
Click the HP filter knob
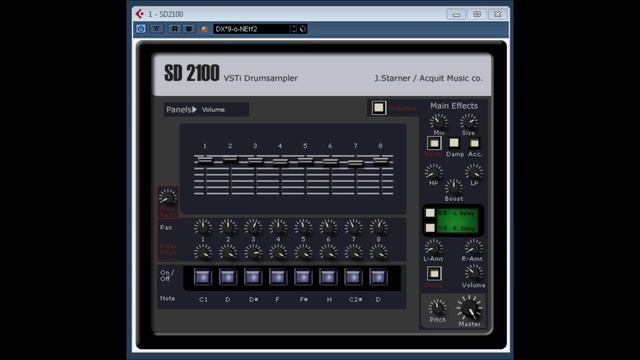pyautogui.click(x=433, y=172)
